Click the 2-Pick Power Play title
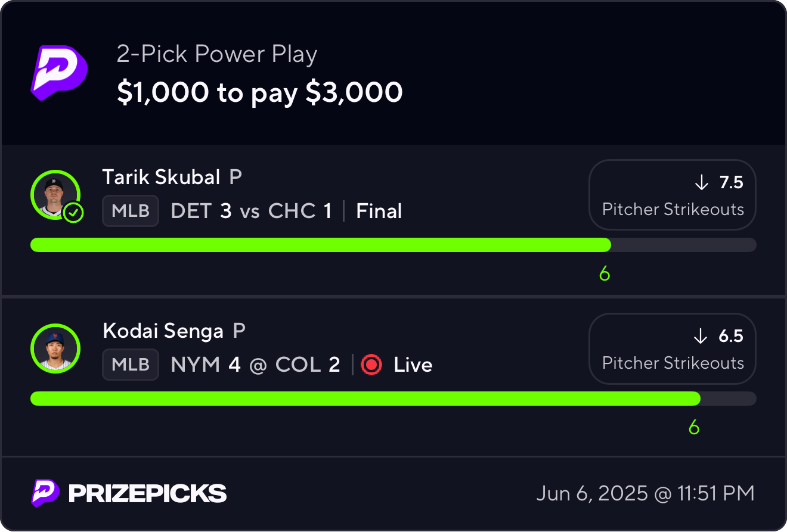 [217, 54]
